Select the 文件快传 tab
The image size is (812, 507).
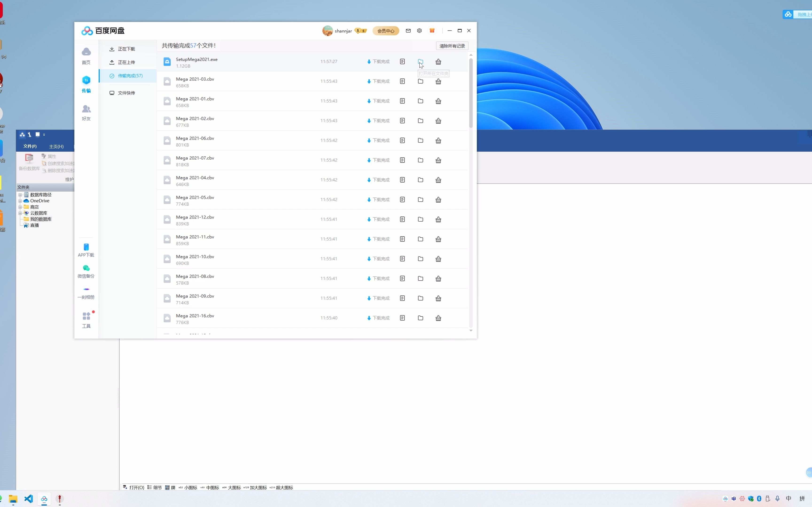tap(126, 93)
